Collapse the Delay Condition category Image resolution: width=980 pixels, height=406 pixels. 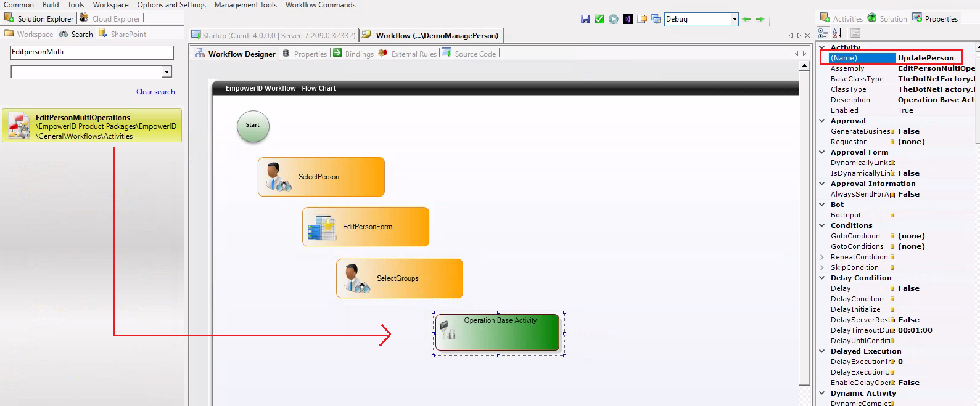(822, 278)
